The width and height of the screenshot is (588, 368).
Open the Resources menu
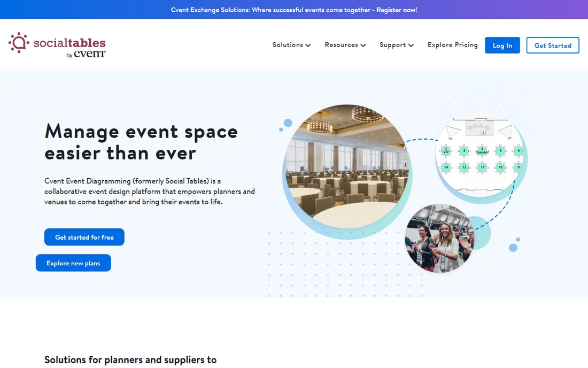pyautogui.click(x=345, y=45)
